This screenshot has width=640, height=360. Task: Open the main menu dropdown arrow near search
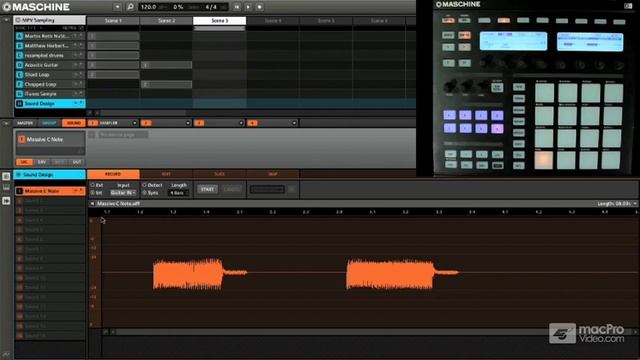pyautogui.click(x=118, y=7)
